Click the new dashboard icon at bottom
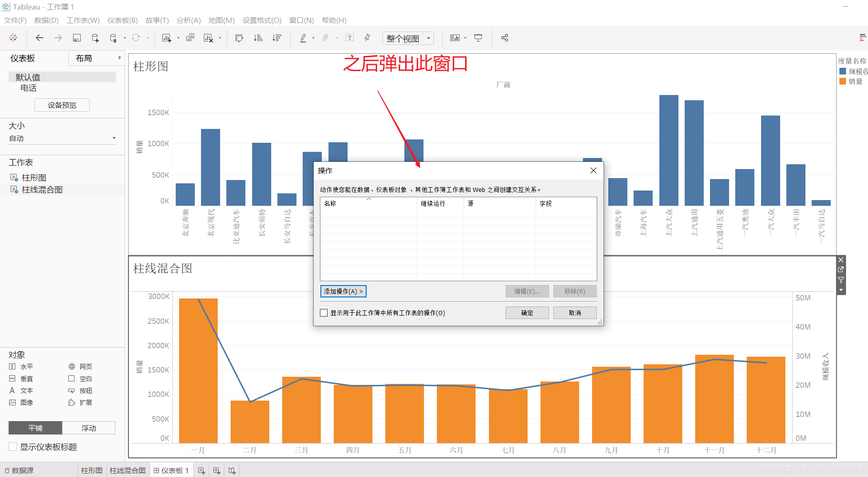This screenshot has width=868, height=477. 217,471
